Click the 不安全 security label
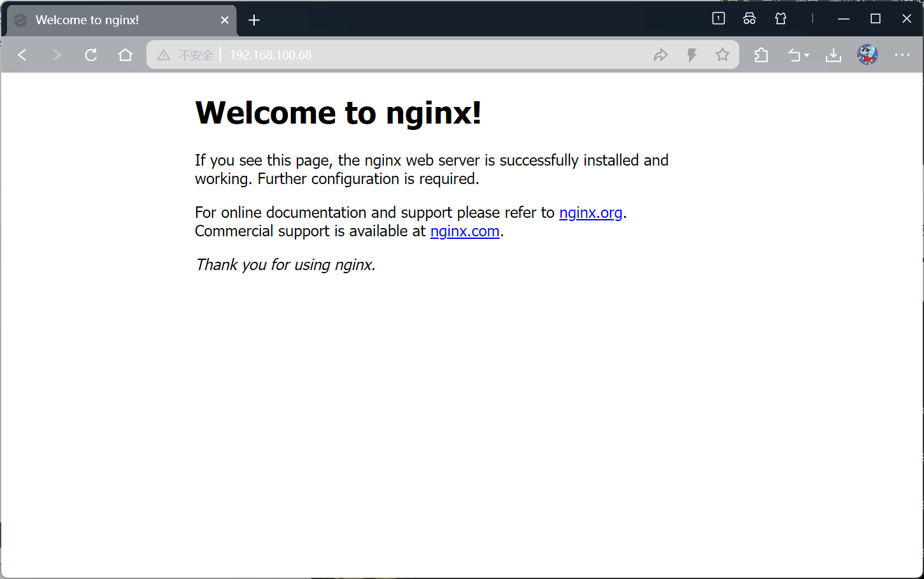Screen dimensions: 924x579 [x=195, y=55]
